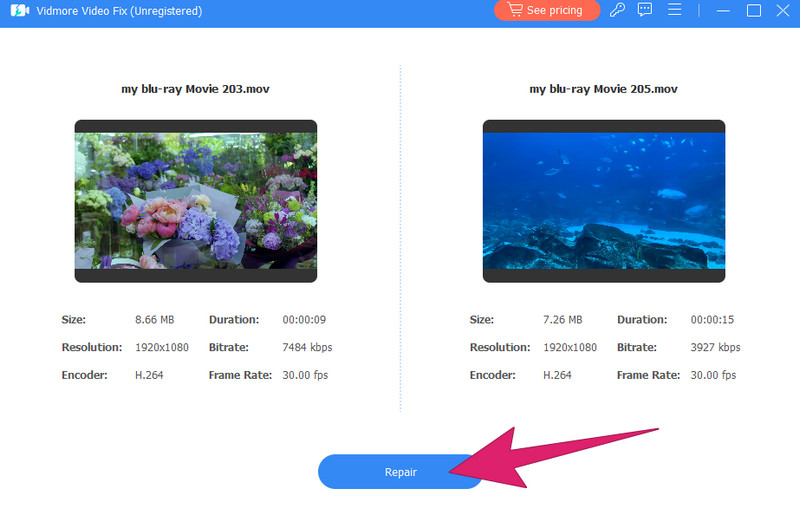Viewport: 800px width, 509px height.
Task: Click the file name my blu-ray Movie 203.mov
Action: 195,89
